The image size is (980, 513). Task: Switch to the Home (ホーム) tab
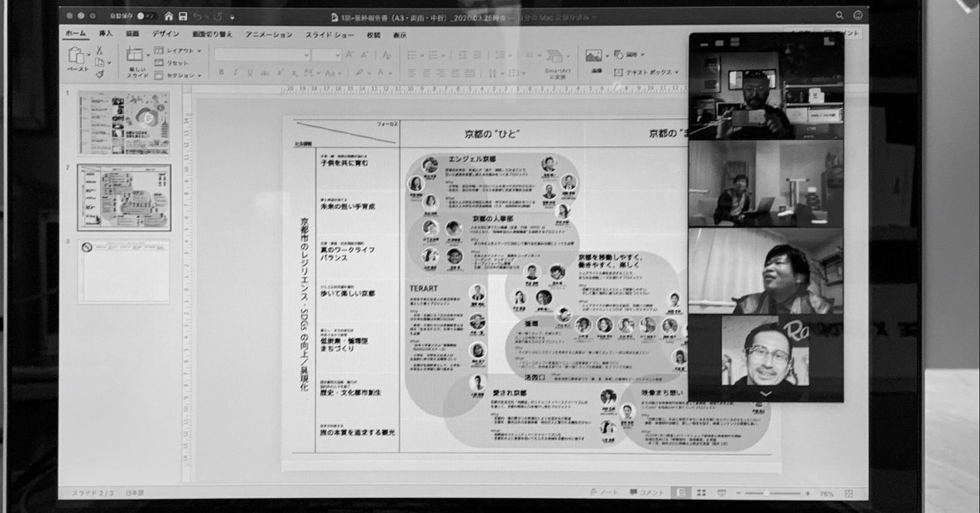[76, 34]
